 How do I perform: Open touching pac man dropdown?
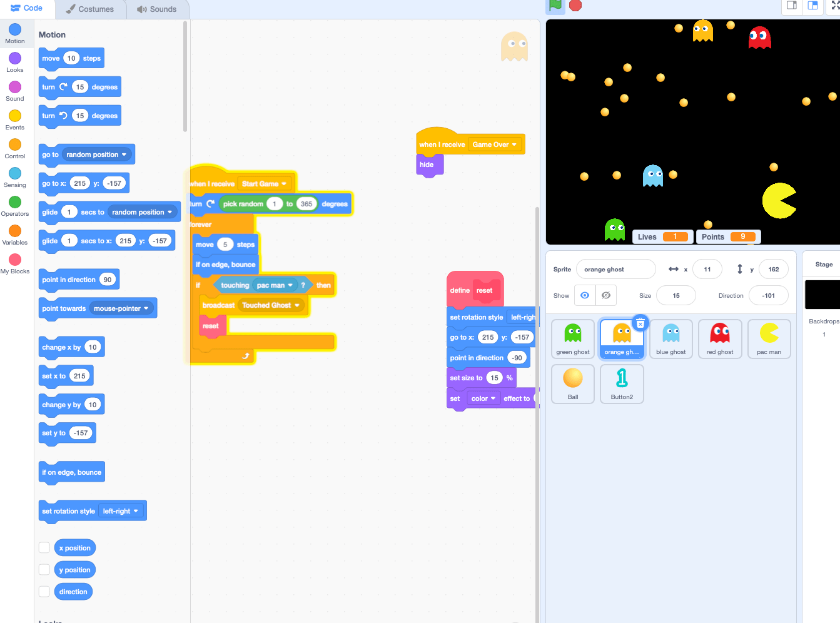click(275, 285)
